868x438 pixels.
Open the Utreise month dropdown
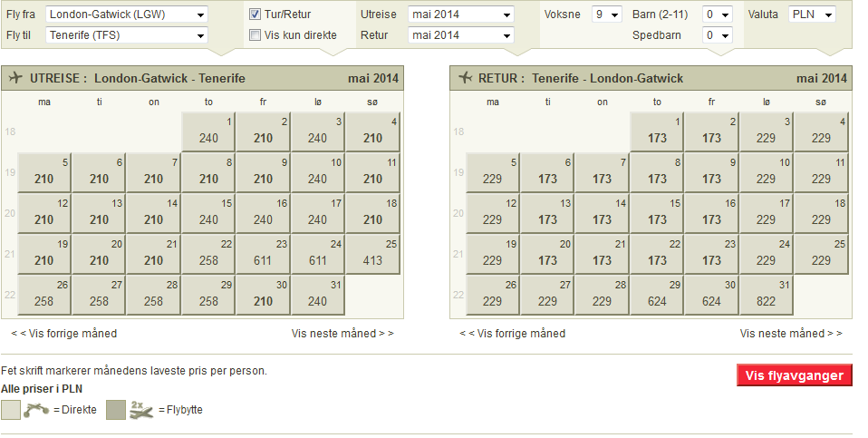coord(461,15)
